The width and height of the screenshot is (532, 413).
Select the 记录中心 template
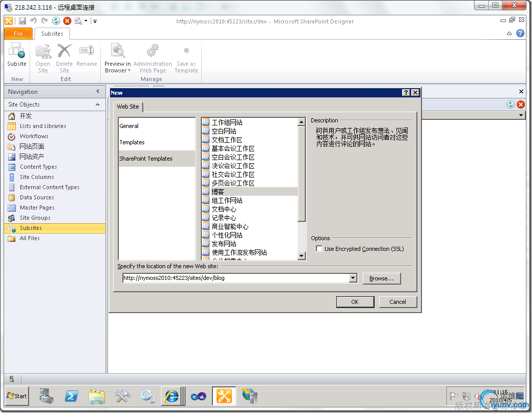250,218
